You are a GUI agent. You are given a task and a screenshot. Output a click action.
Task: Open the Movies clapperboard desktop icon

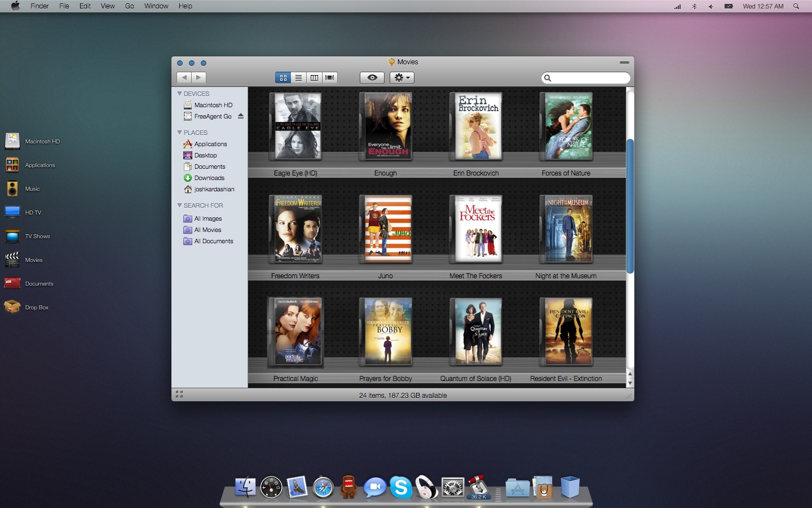pyautogui.click(x=12, y=260)
